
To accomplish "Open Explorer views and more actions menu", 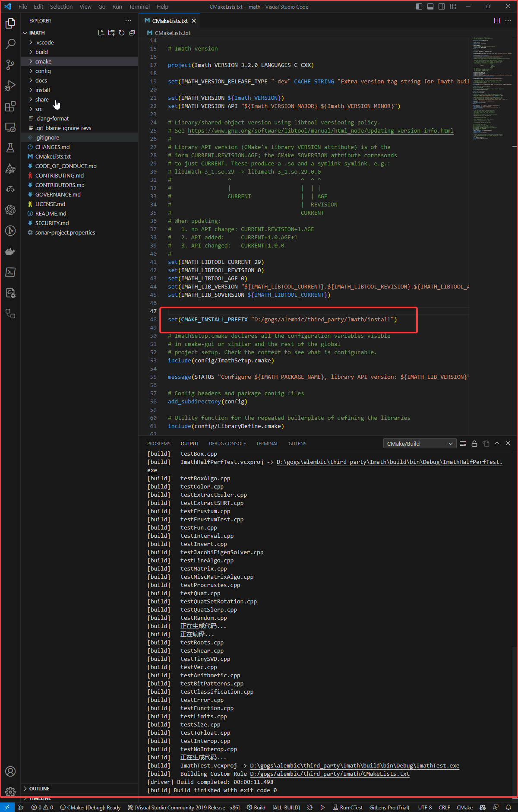I will 128,21.
